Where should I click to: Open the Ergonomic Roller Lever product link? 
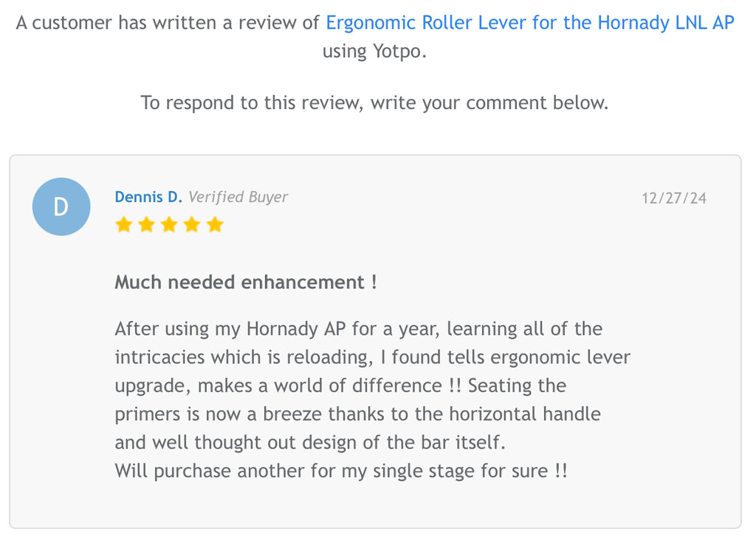click(529, 22)
